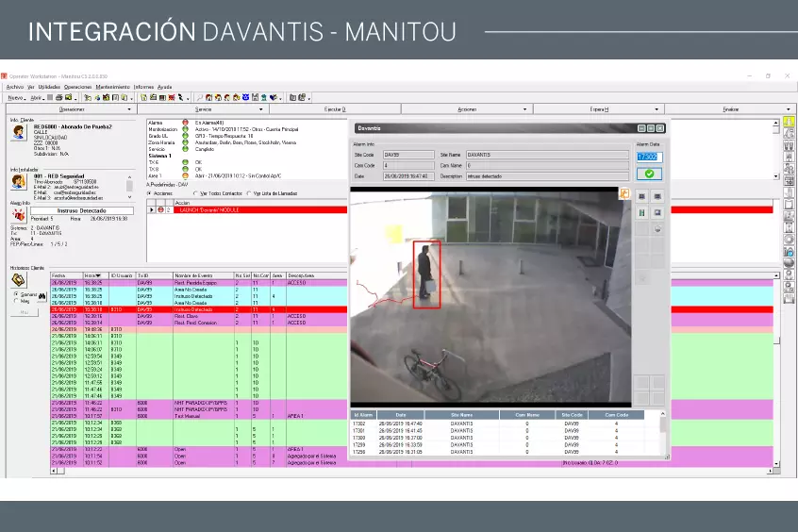Open the Informes menu

click(143, 87)
